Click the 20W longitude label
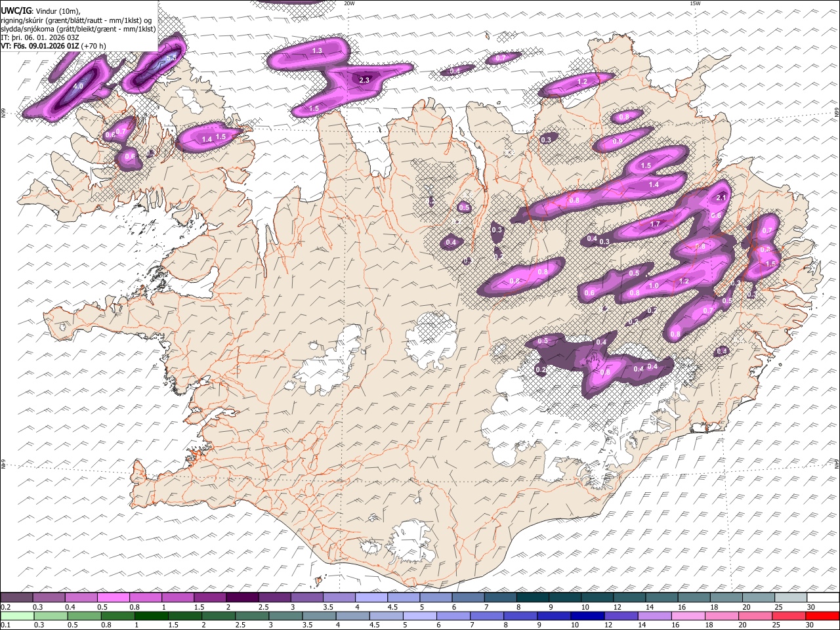840x630 pixels. [348, 3]
